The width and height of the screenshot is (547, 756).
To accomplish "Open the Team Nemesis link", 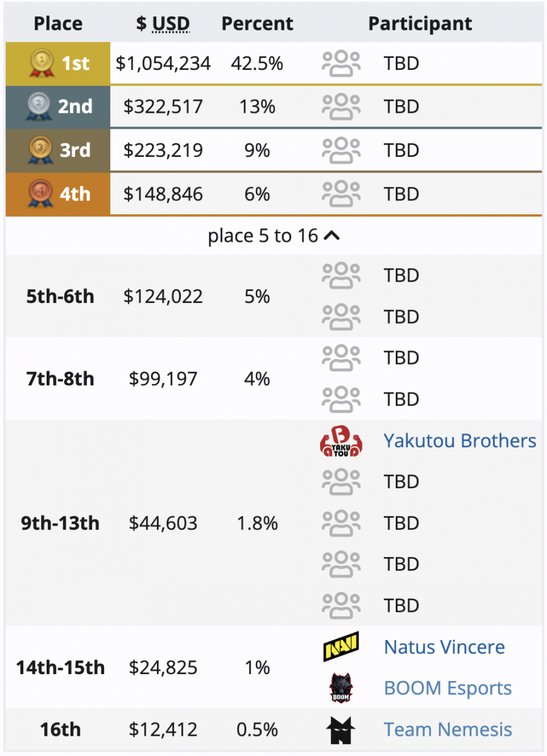I will click(447, 730).
